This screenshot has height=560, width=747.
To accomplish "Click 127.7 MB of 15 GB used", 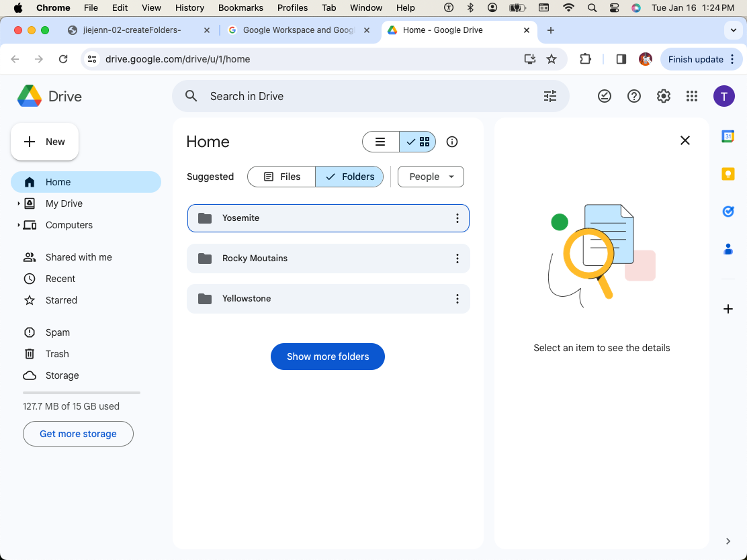I will point(71,406).
